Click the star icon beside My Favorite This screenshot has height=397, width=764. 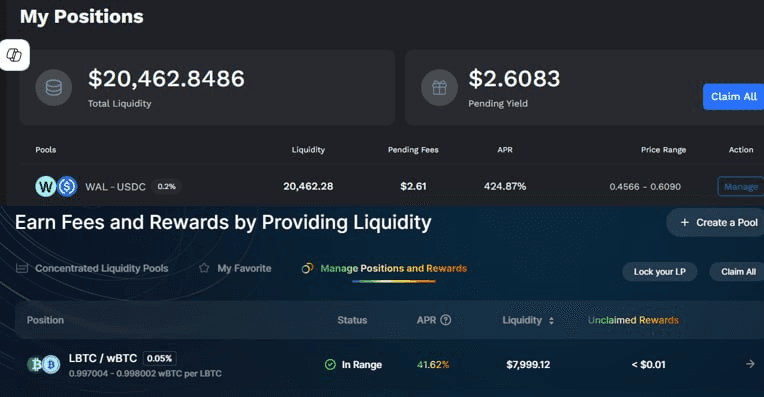point(204,268)
